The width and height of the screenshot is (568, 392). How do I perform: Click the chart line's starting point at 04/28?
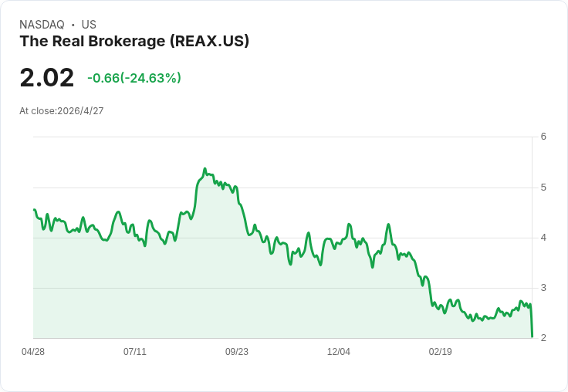pos(34,210)
